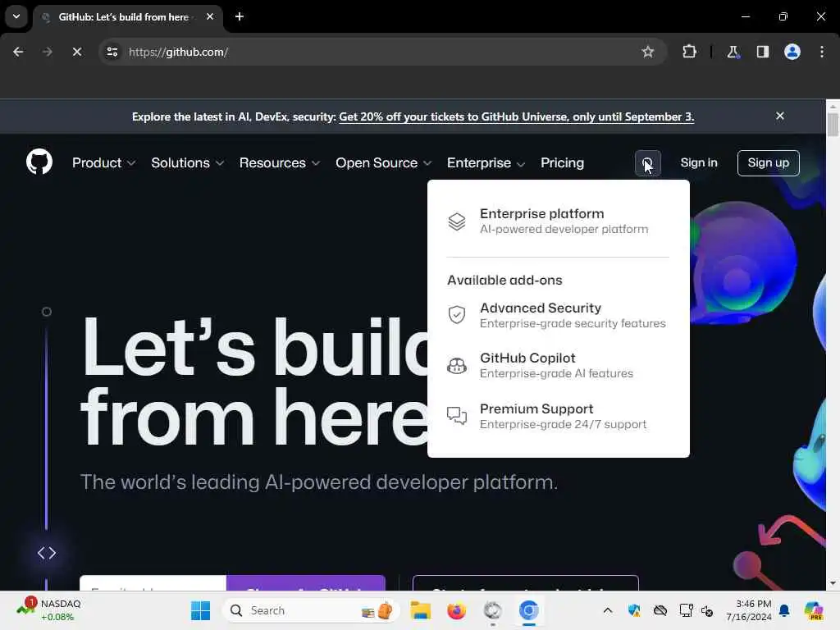Click the Premium Support chat icon
This screenshot has height=630, width=840.
click(456, 416)
